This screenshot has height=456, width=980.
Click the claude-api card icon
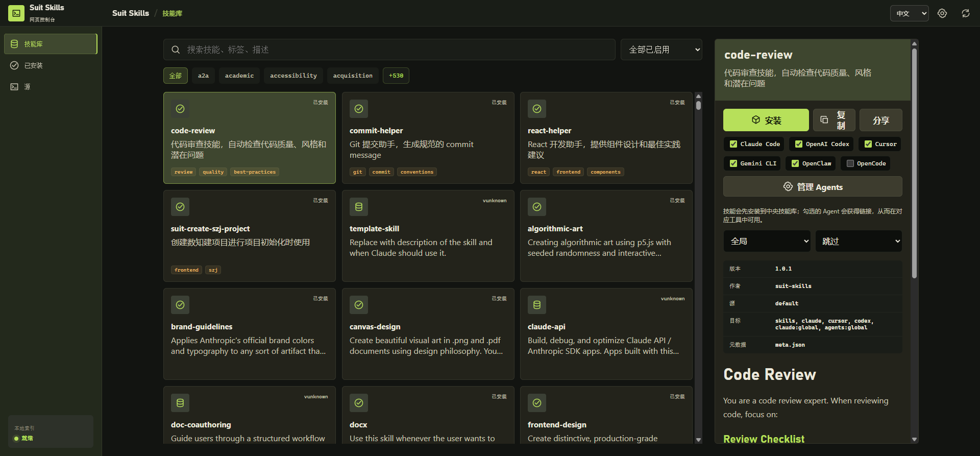click(537, 305)
